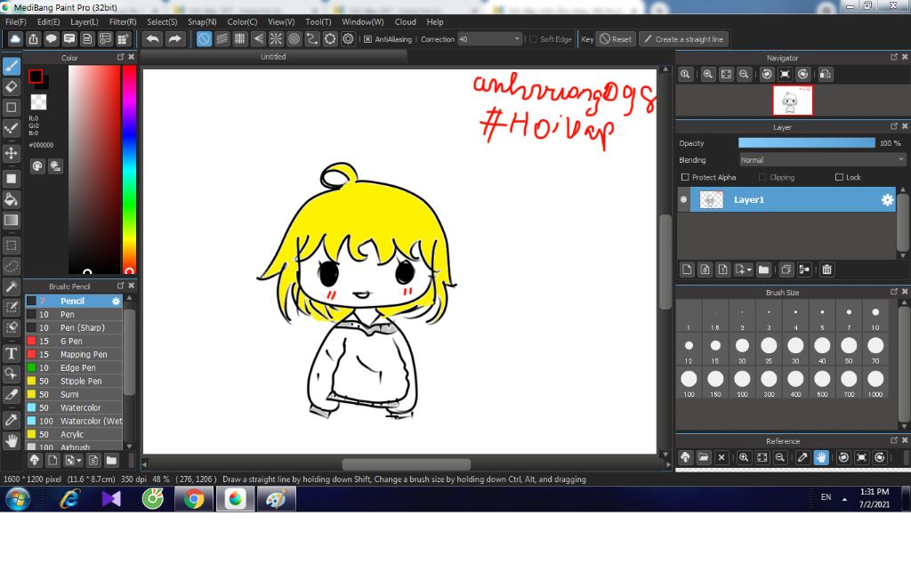Screen dimensions: 911x588
Task: Enable circle snap
Action: coord(294,39)
